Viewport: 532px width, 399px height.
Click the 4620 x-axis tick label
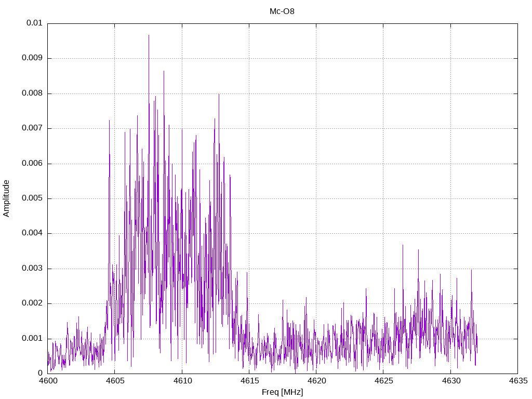pyautogui.click(x=316, y=381)
